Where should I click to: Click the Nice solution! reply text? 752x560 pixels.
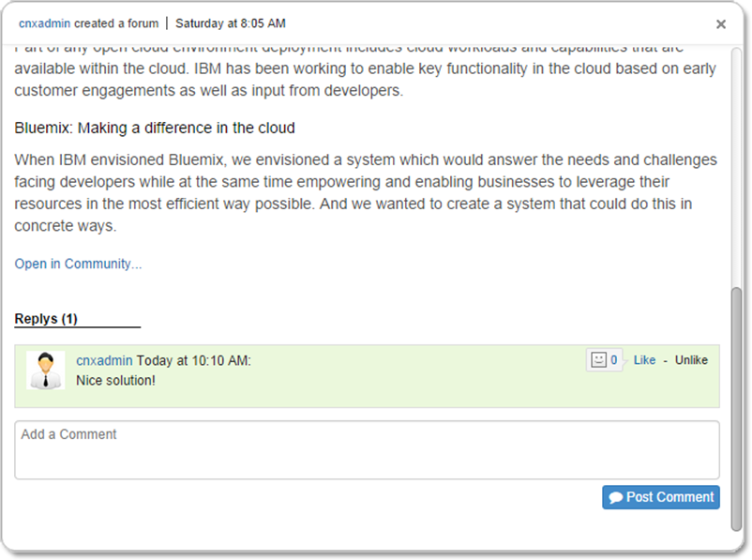(115, 381)
